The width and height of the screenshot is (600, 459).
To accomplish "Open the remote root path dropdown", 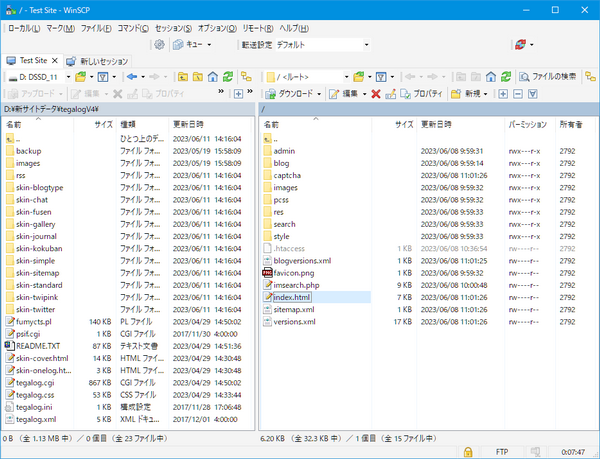I will coord(346,77).
